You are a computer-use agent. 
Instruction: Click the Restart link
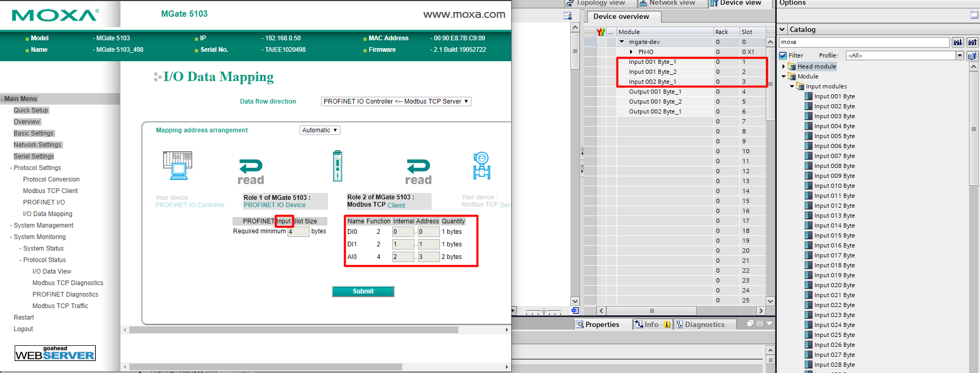point(24,318)
